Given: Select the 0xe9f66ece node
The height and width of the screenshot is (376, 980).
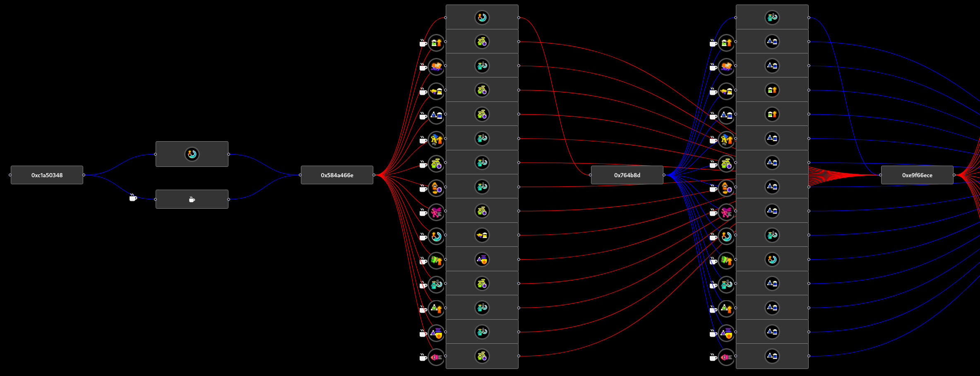Looking at the screenshot, I should [917, 175].
